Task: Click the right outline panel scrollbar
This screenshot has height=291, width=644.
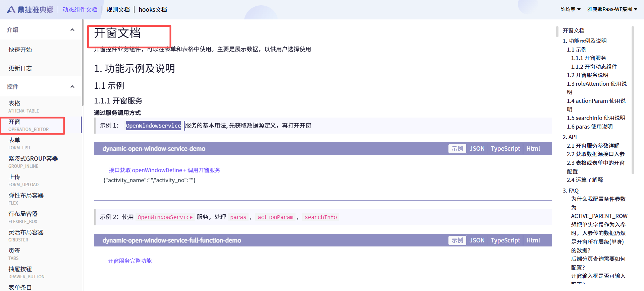Action: pos(633,100)
